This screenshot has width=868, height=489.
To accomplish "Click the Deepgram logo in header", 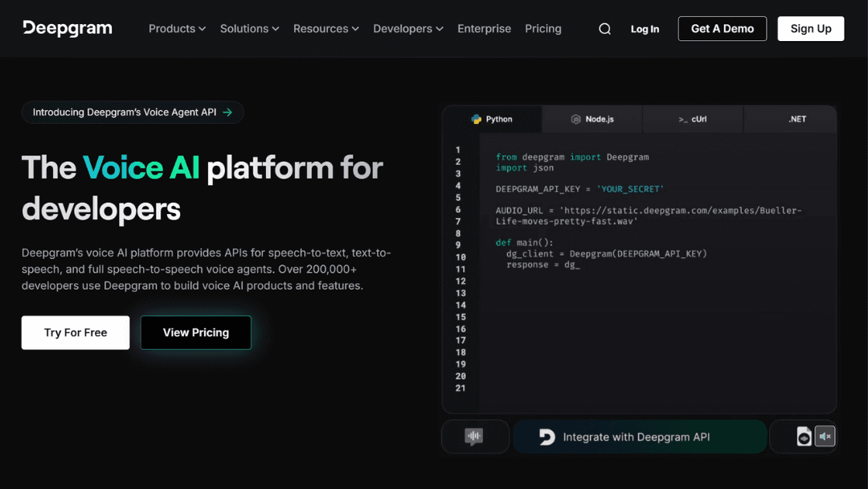I will click(x=68, y=28).
